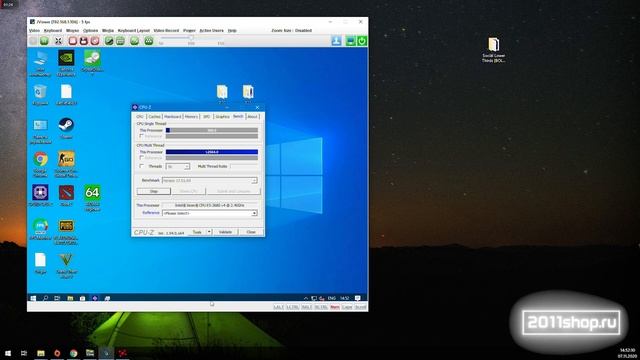640x360 pixels.
Task: Toggle RALT key indicator in JViewer status bar
Action: pyautogui.click(x=307, y=307)
